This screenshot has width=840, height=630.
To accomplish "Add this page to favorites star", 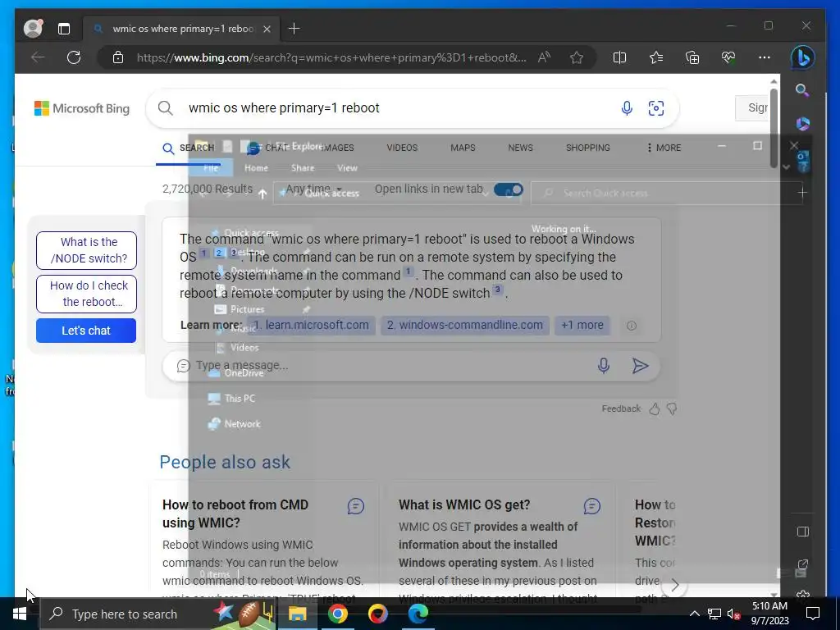I will 577,57.
